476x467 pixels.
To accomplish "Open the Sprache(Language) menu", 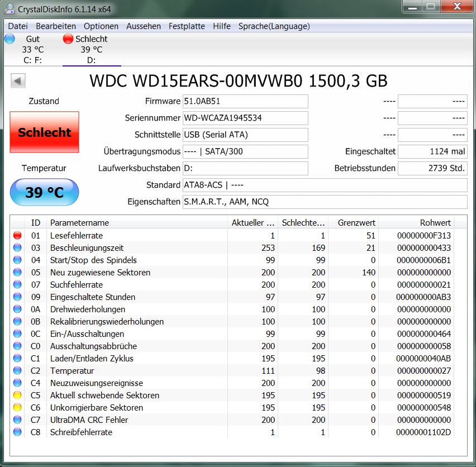I will (x=274, y=26).
